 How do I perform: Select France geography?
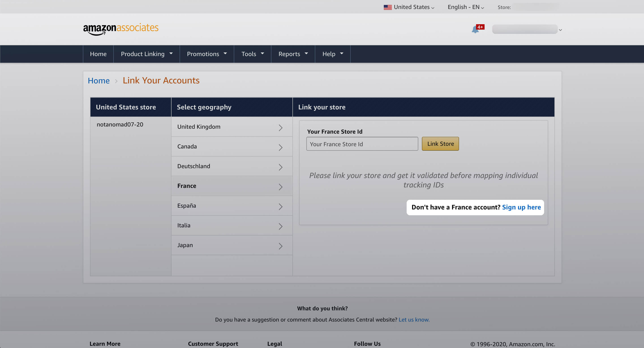click(x=232, y=186)
